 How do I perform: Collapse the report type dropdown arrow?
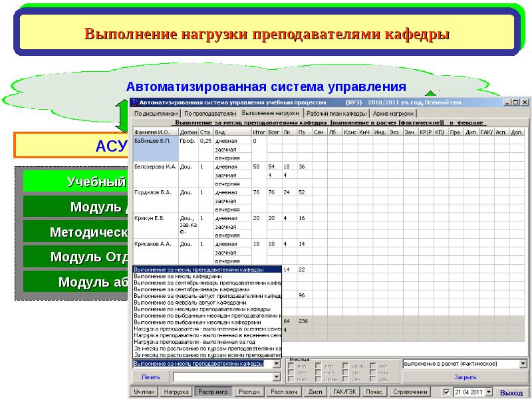277,364
